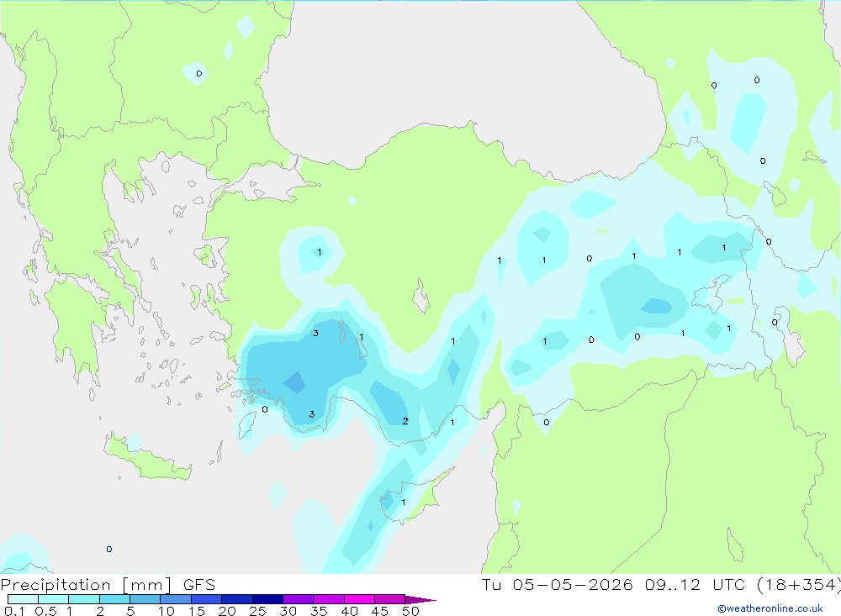The width and height of the screenshot is (841, 616).
Task: Click the '30' legend scale label
Action: [288, 611]
